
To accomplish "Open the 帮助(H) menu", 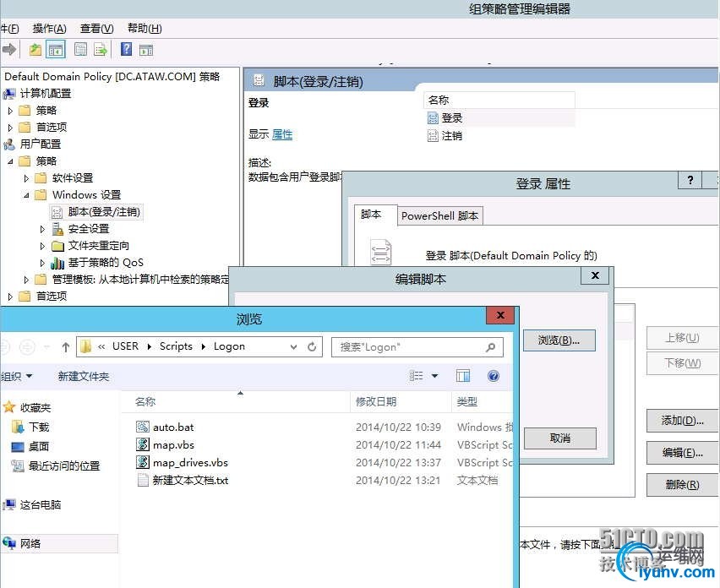I will point(145,29).
